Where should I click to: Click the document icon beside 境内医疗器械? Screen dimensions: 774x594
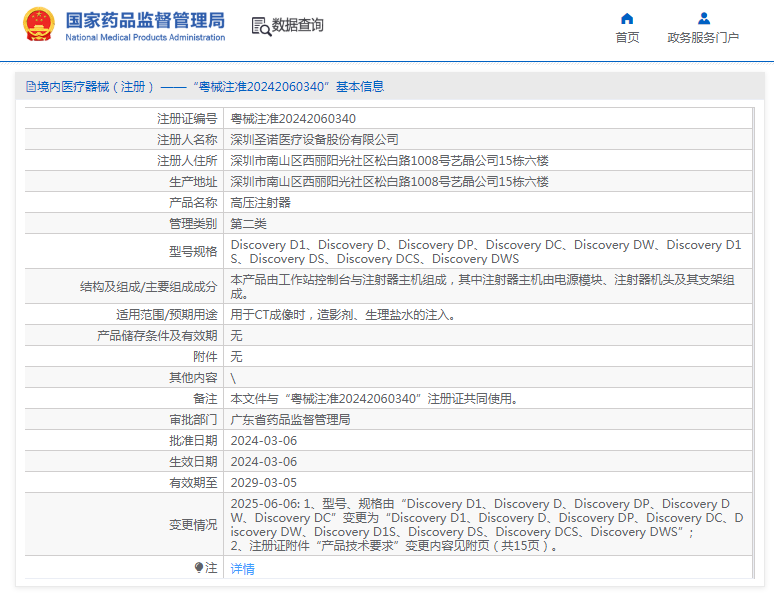pos(31,87)
